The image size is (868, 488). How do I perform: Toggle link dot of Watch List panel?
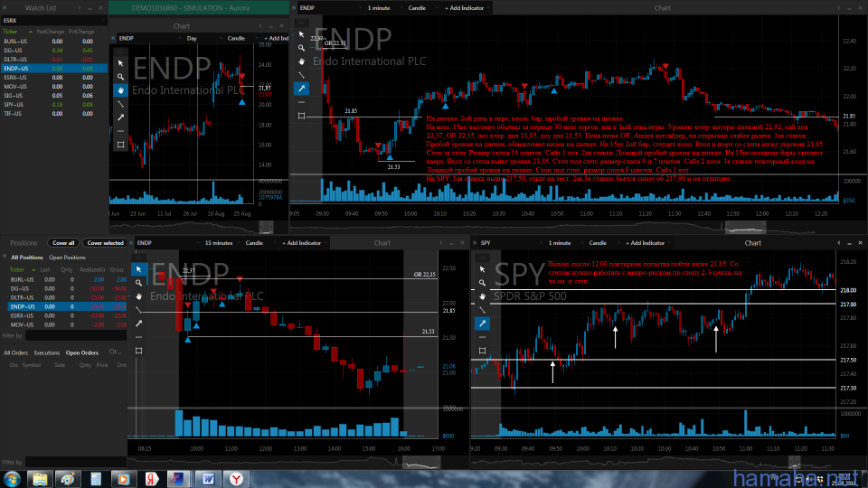5,8
